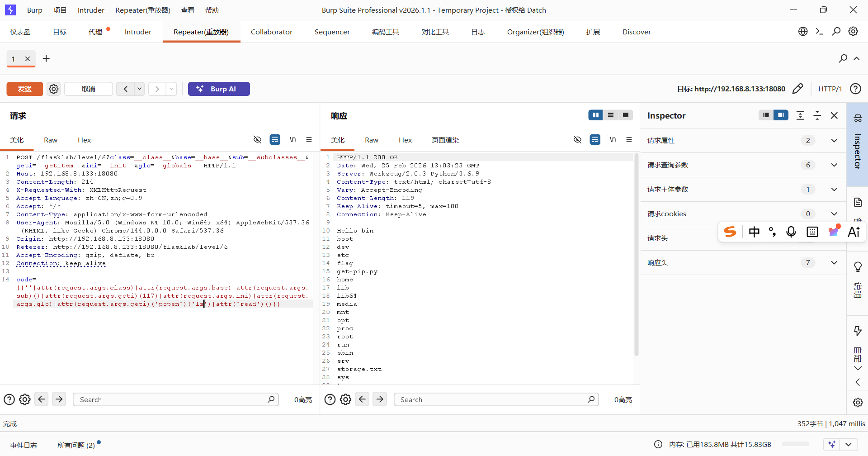Jump to previous request search match
This screenshot has height=456, width=868.
pos(42,399)
